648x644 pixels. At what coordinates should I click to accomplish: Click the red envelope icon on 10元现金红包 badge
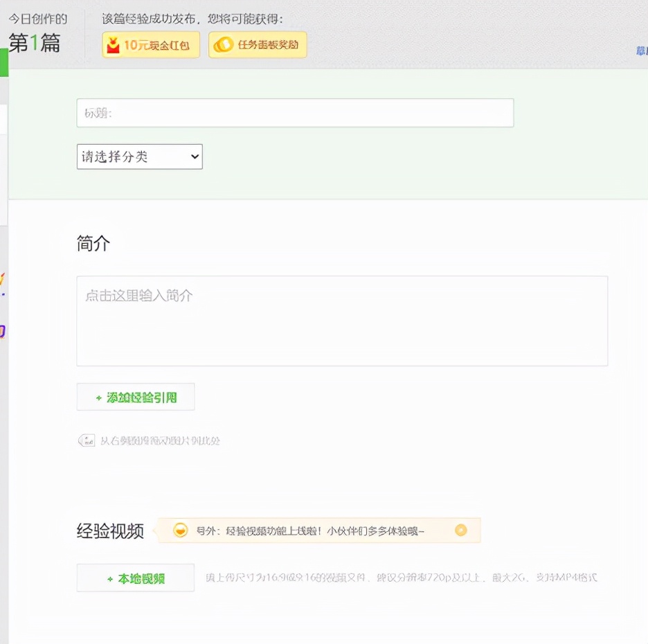coord(116,44)
